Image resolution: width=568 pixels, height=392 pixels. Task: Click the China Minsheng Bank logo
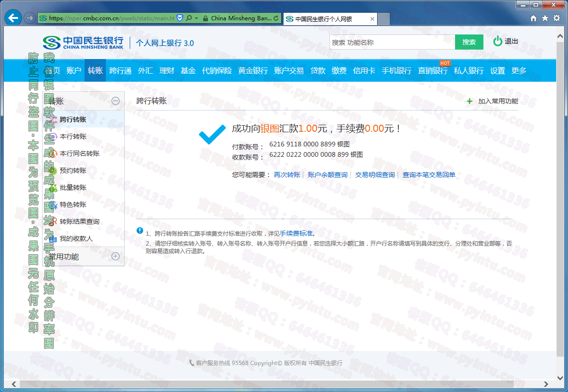click(83, 43)
